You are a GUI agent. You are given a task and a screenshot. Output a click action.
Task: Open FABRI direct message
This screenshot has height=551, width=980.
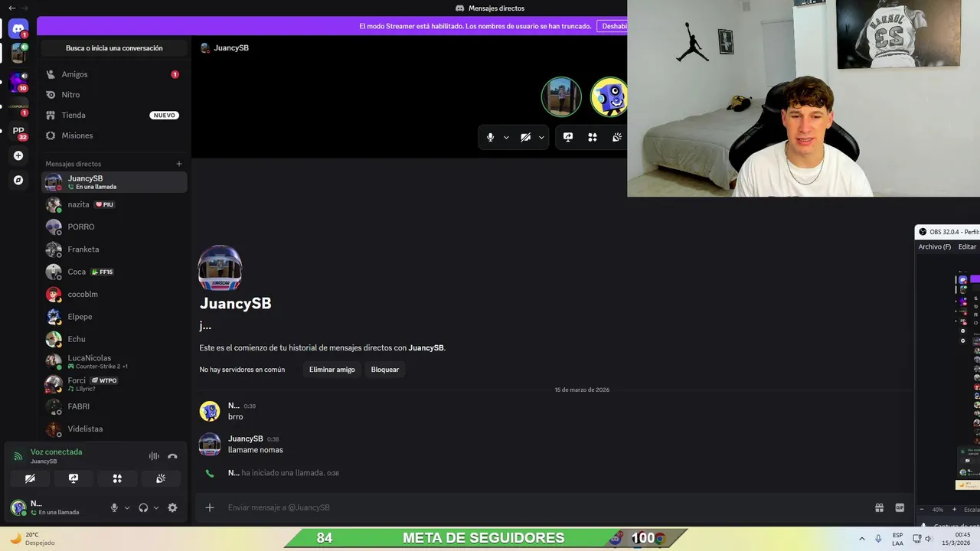(x=114, y=406)
